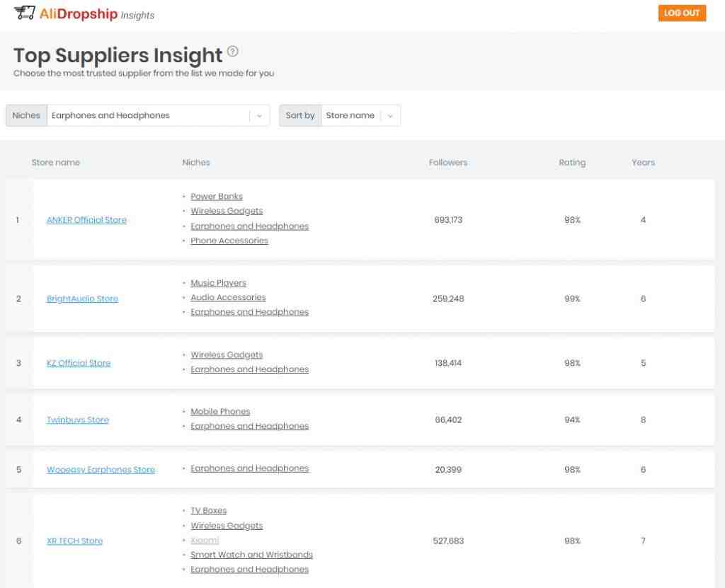
Task: Click the AliDropship shopping cart logo icon
Action: [25, 13]
